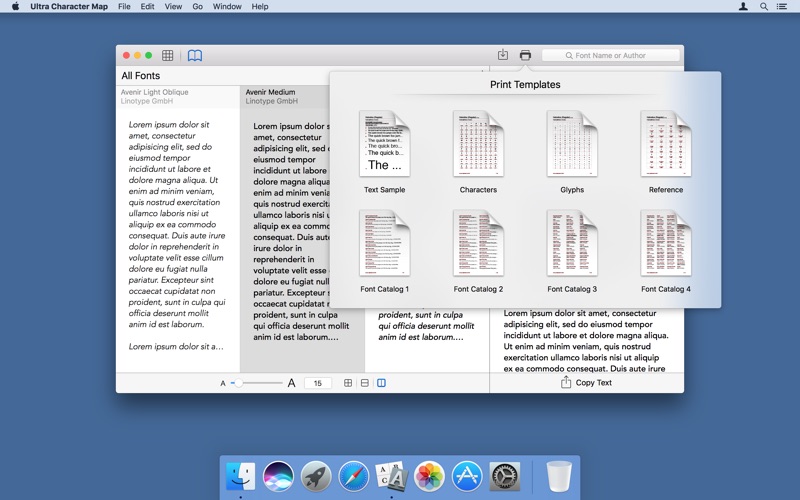This screenshot has width=800, height=500.
Task: Open Spotlight search in menu bar
Action: coord(764,7)
